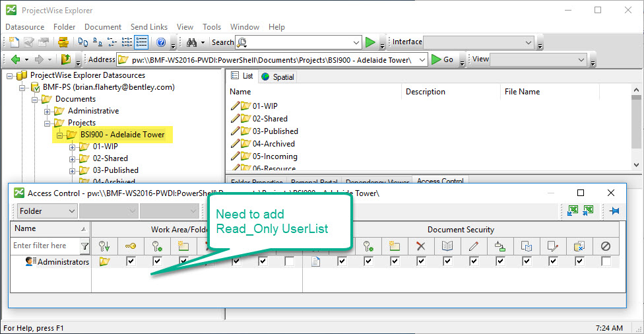This screenshot has width=644, height=334.
Task: Open the View dropdown
Action: [581, 60]
